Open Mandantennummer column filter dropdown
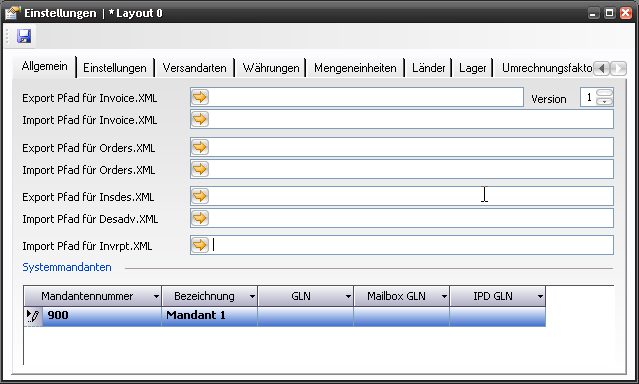 pyautogui.click(x=156, y=296)
